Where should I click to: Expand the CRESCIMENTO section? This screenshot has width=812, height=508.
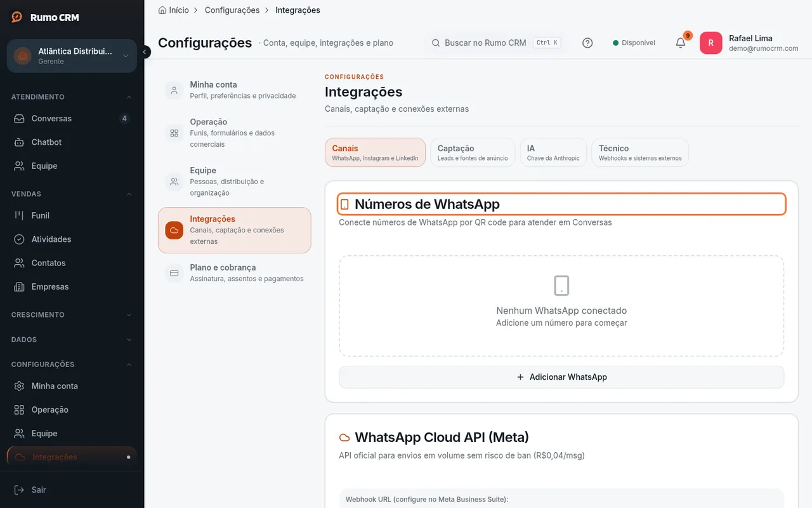click(x=72, y=315)
